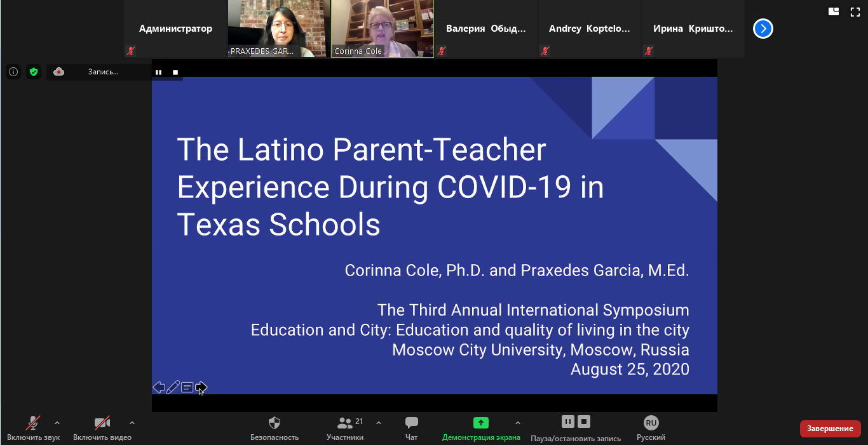The height and width of the screenshot is (445, 868).
Task: Select the pen tool on the slide
Action: coord(173,387)
